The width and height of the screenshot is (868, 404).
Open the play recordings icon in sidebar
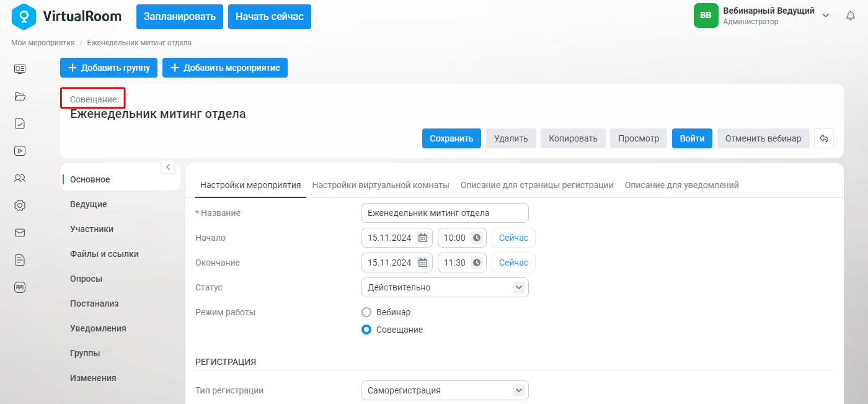click(x=20, y=150)
